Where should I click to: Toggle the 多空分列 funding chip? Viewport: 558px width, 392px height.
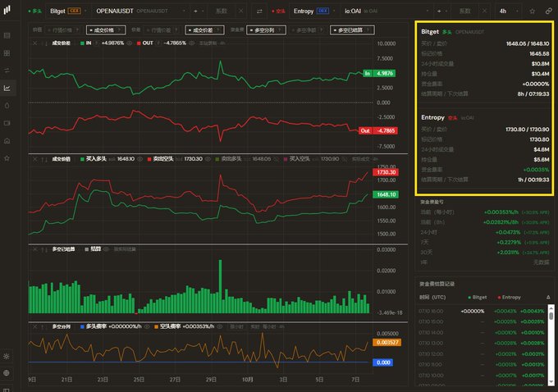coord(266,30)
